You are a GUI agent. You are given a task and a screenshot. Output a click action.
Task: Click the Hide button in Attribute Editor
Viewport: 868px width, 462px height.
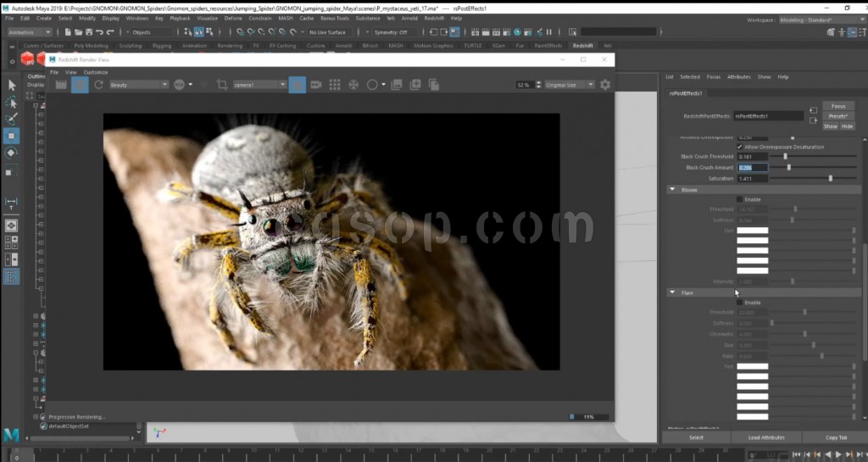(847, 126)
